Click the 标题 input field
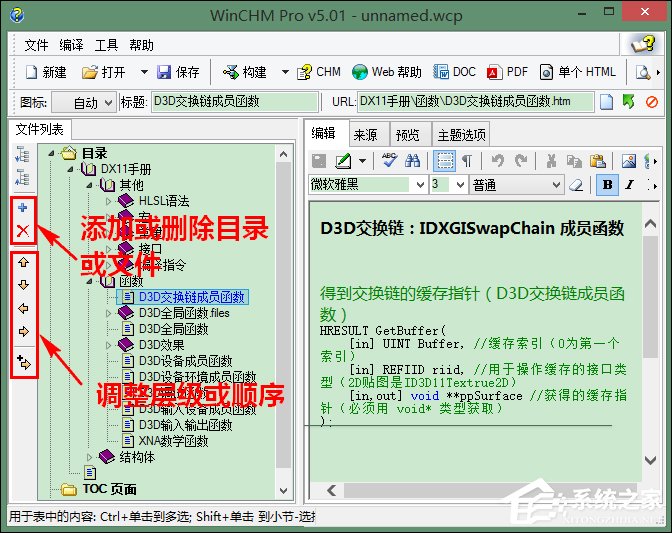Viewport: 672px width, 533px height. point(234,102)
